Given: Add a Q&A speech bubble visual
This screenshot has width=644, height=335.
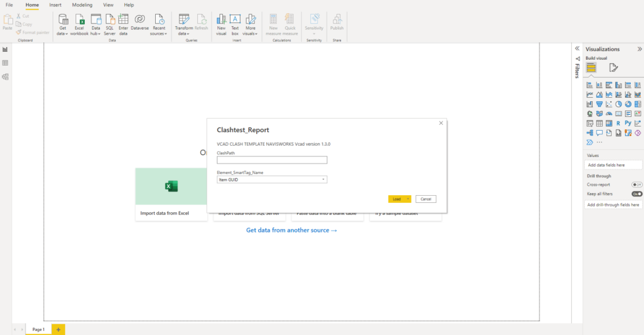Looking at the screenshot, I should click(599, 133).
